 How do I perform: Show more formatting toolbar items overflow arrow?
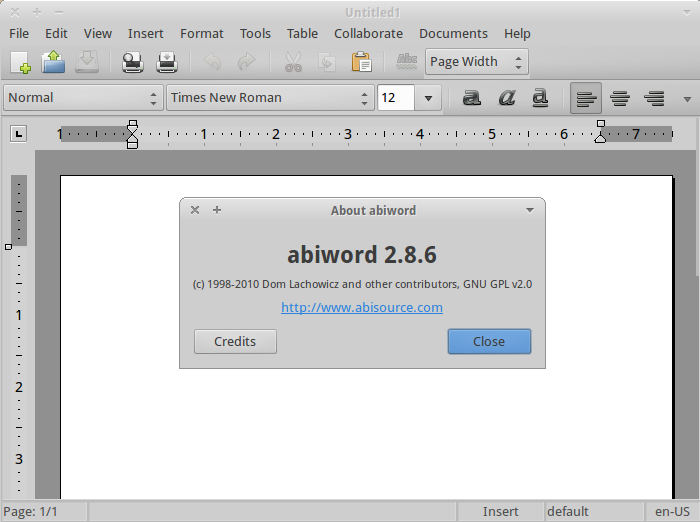(x=688, y=99)
